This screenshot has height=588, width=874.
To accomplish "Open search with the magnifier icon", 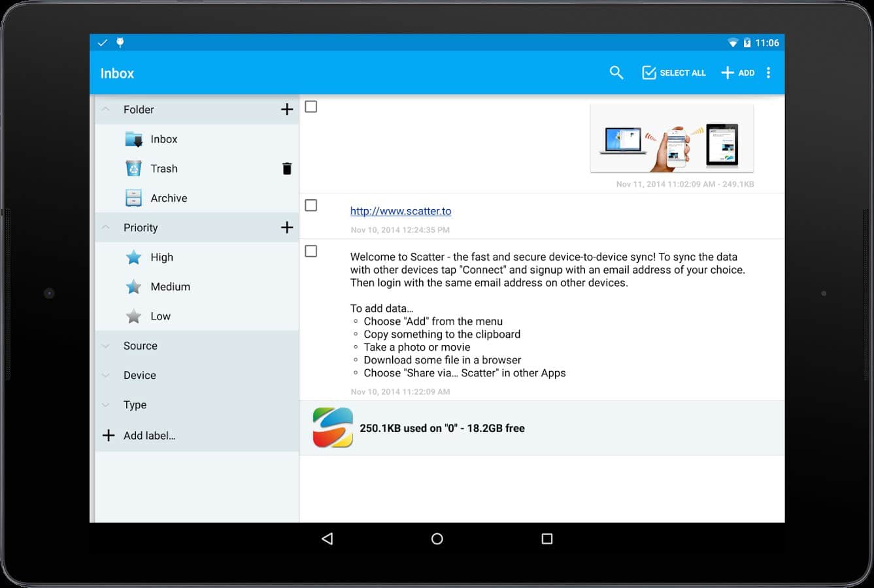I will (616, 73).
